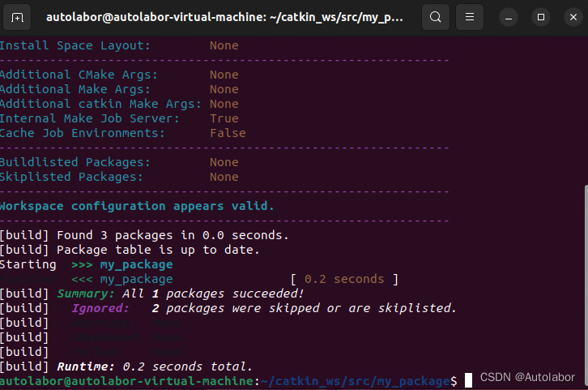
Task: Click the window title text
Action: point(224,16)
